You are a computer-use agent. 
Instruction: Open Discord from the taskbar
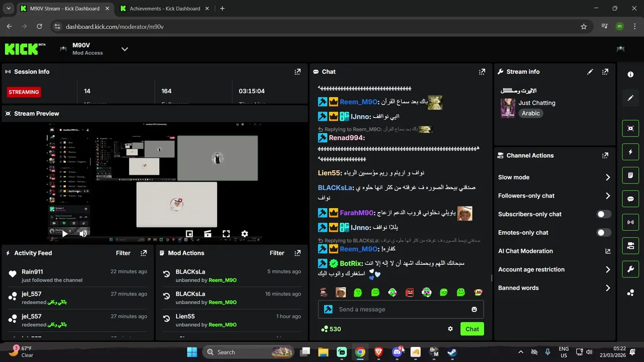point(397,352)
